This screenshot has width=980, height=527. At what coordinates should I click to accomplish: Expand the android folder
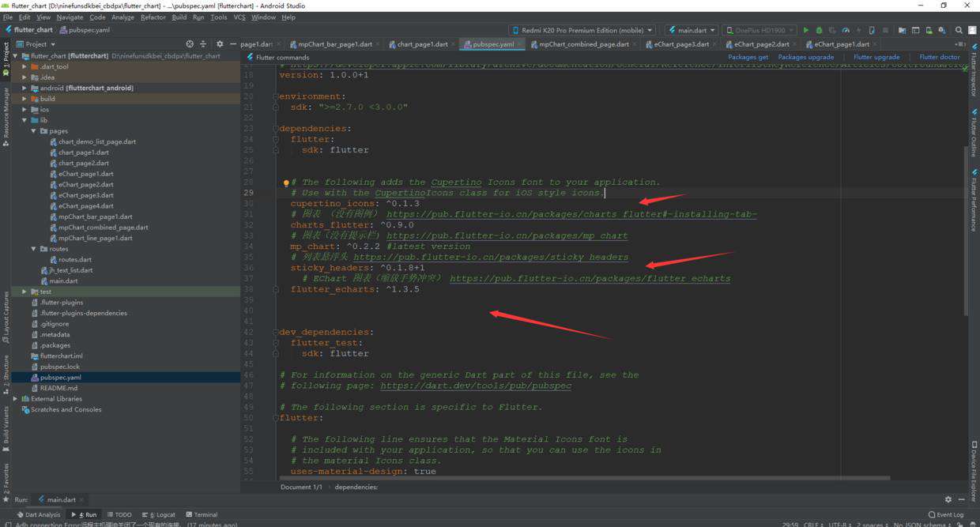25,88
